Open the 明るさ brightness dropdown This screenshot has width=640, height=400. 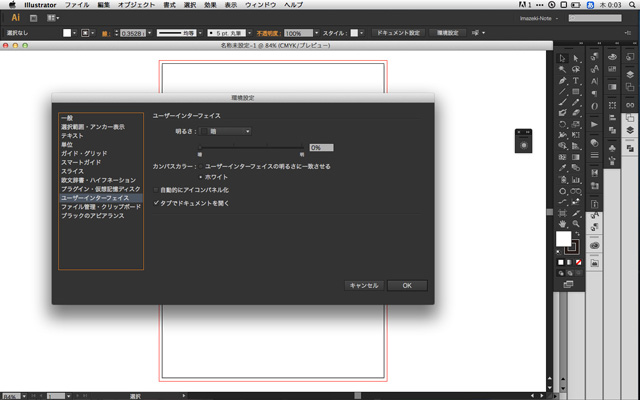(225, 131)
